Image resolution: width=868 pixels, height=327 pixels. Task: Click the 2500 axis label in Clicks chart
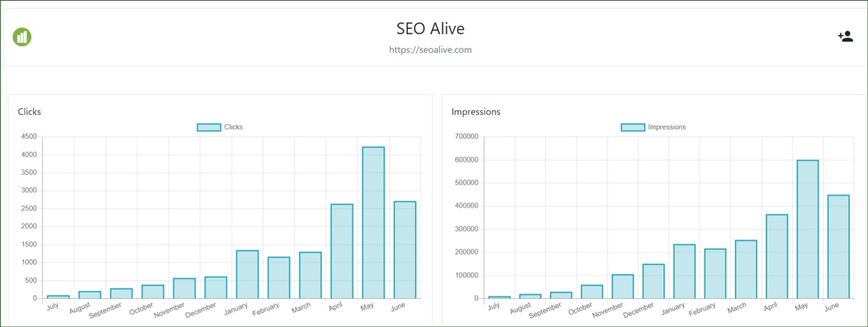[x=28, y=208]
